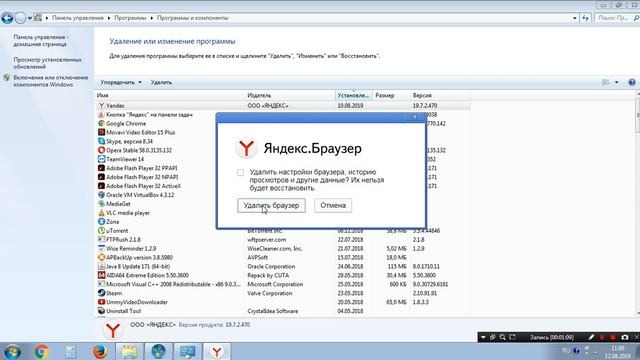Select Adobe Flash Player 32 PPAPI icon
This screenshot has height=360, width=640.
point(101,168)
